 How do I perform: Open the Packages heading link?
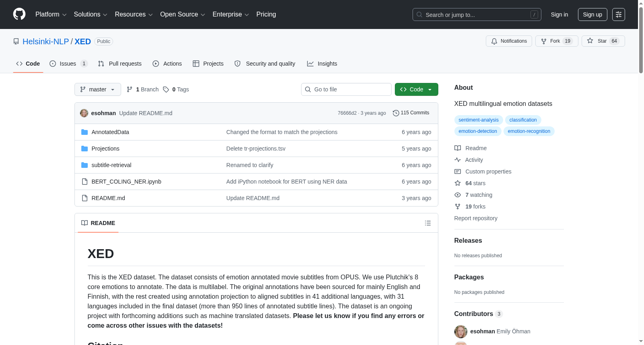(469, 277)
